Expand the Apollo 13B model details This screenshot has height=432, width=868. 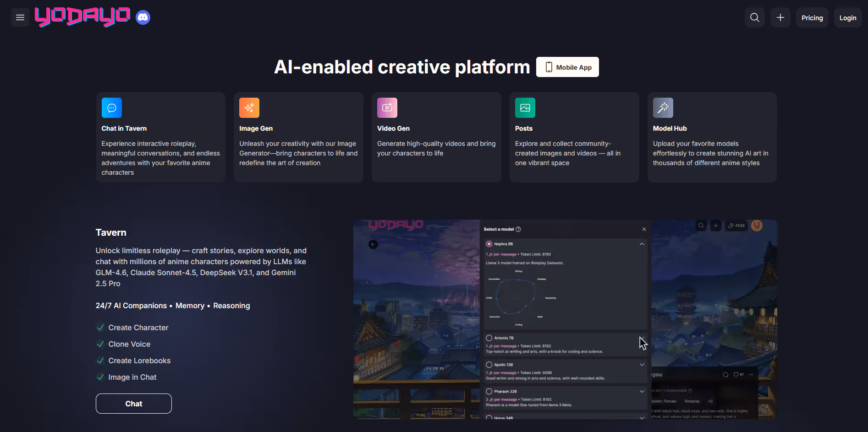click(x=642, y=365)
